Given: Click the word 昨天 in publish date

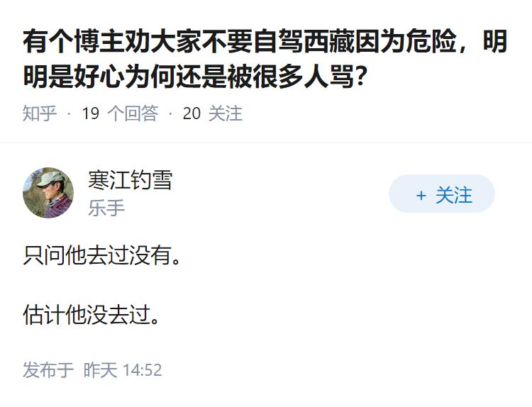Looking at the screenshot, I should point(100,370).
